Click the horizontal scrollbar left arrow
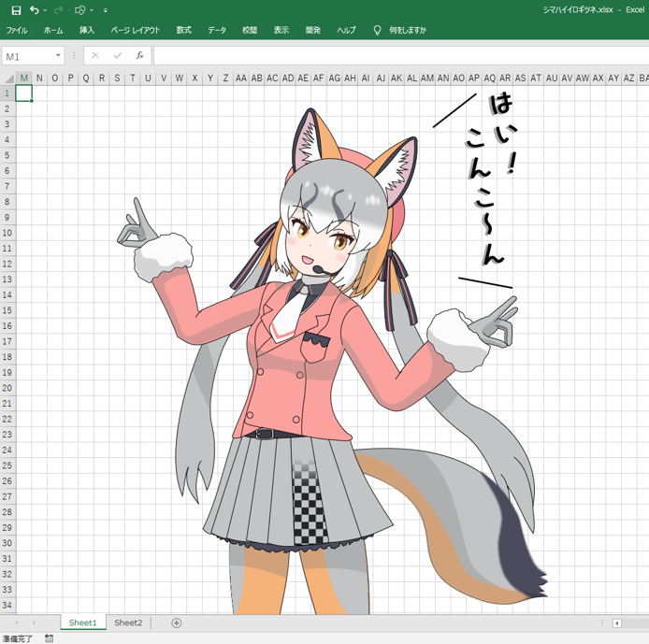The height and width of the screenshot is (644, 649). [616, 623]
